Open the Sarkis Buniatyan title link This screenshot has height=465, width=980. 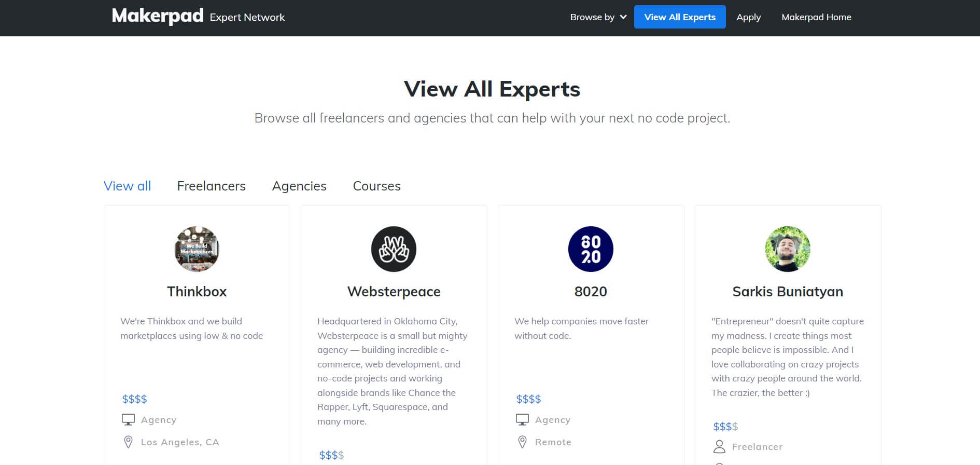(788, 292)
